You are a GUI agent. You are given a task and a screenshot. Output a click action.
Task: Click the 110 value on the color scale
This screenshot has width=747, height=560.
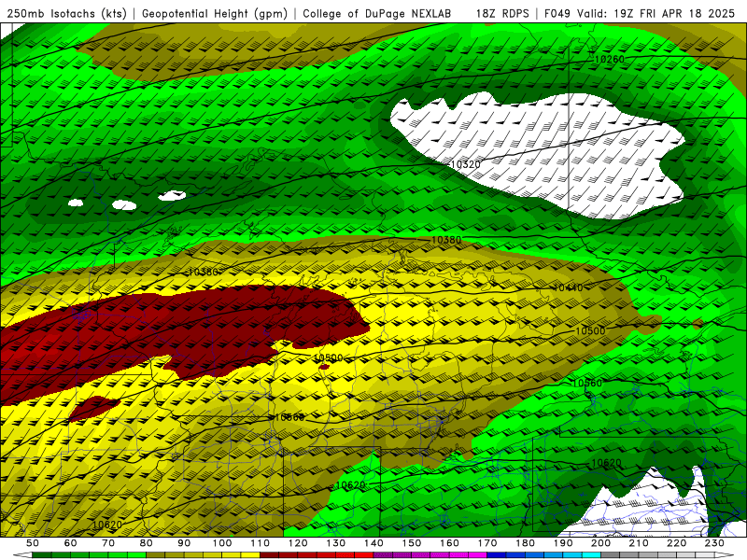(261, 543)
